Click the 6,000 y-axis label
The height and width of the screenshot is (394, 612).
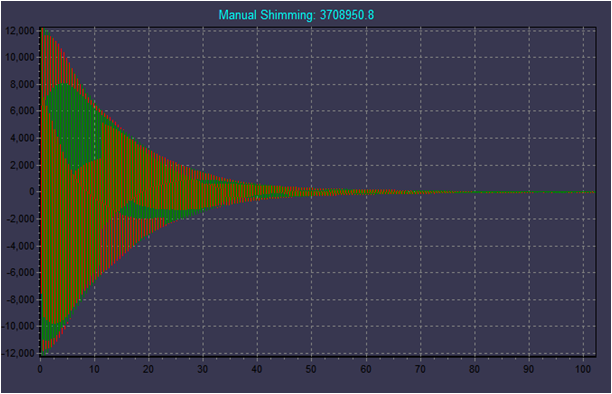tap(23, 111)
